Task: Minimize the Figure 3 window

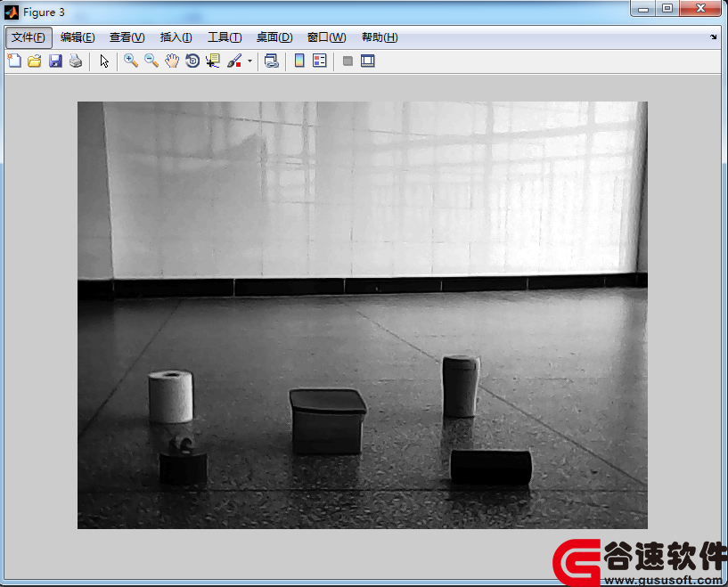Action: tap(643, 9)
